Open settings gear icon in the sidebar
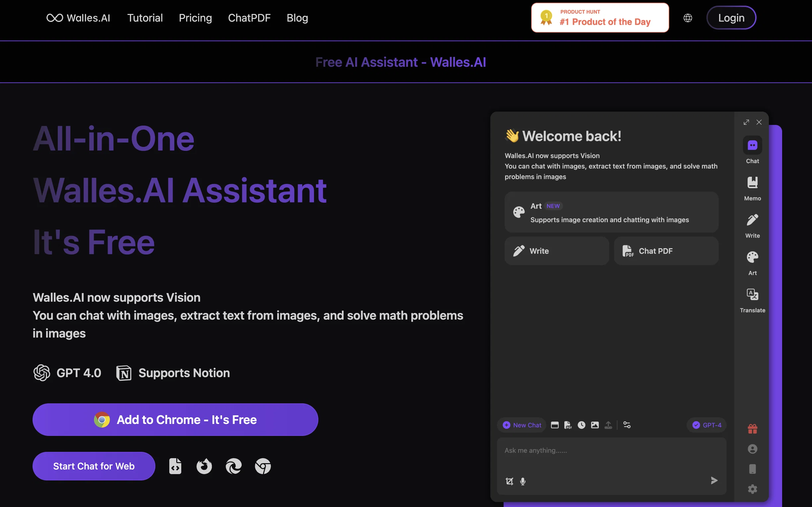 752,489
